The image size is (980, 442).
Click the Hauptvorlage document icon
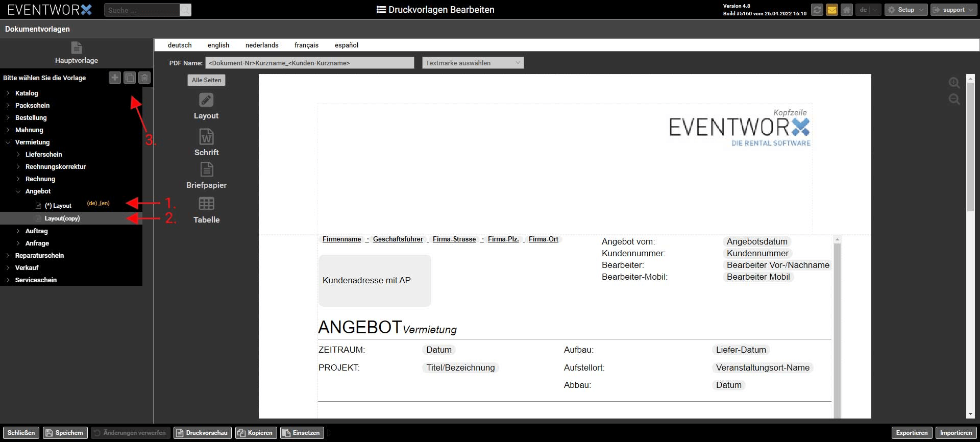(x=77, y=47)
